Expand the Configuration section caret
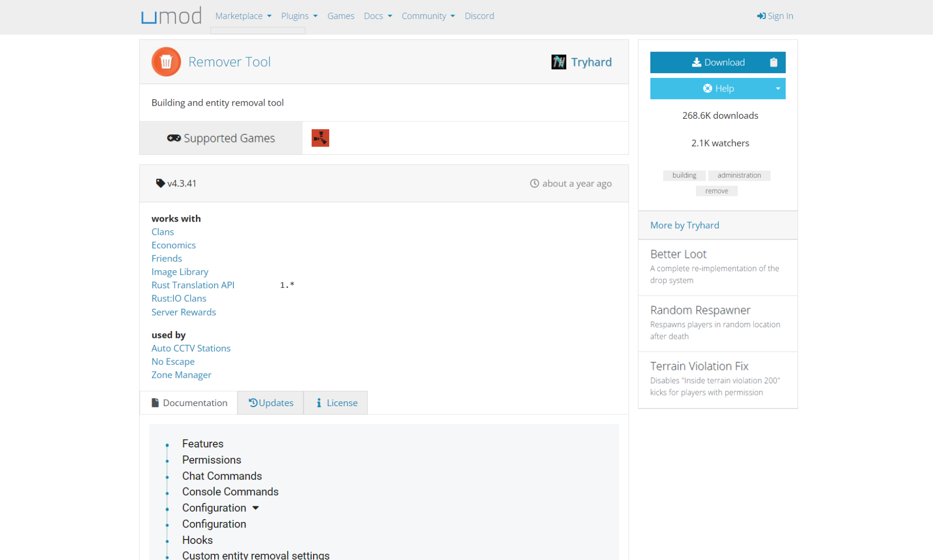This screenshot has height=560, width=933. tap(256, 508)
